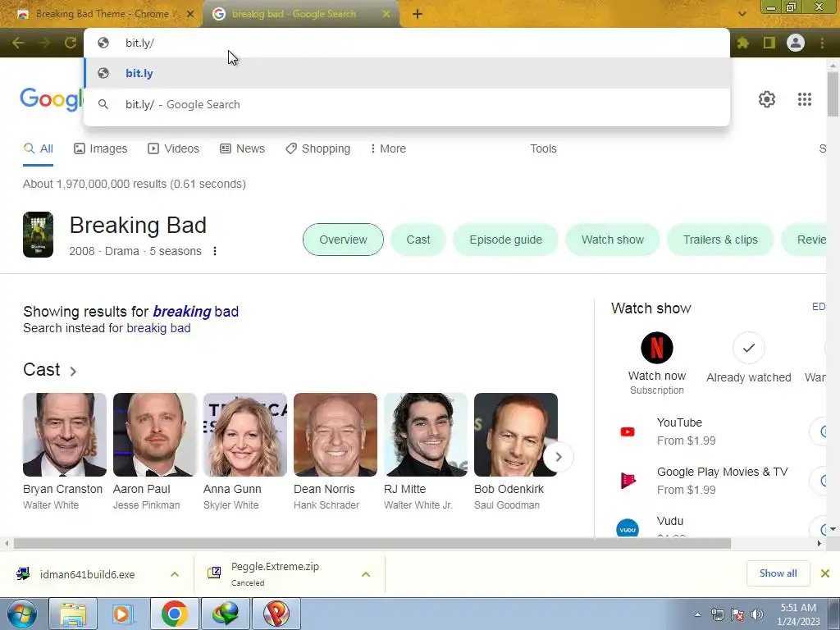
Task: Open the More search filters menu
Action: [388, 148]
